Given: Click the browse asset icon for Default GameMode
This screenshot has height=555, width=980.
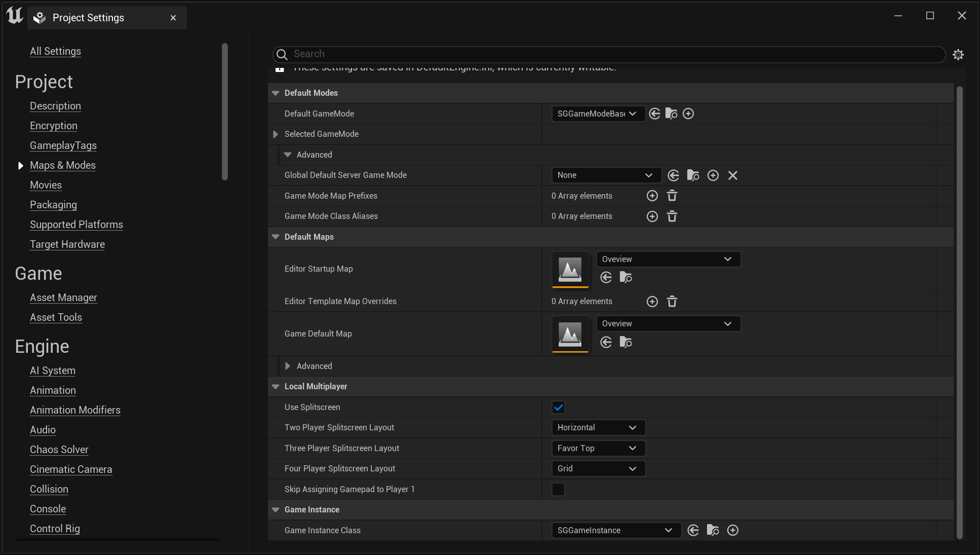Looking at the screenshot, I should pyautogui.click(x=671, y=113).
